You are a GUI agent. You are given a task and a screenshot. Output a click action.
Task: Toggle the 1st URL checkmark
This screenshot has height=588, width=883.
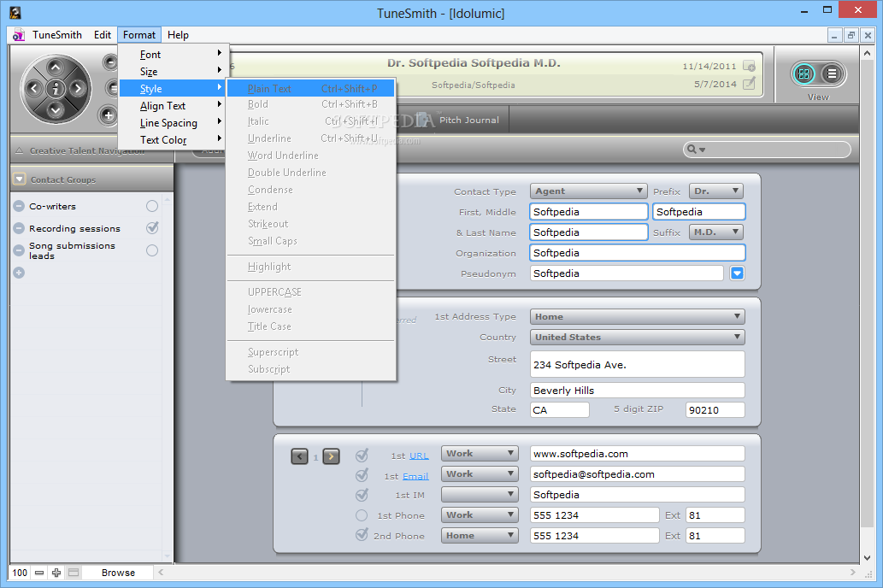(362, 455)
